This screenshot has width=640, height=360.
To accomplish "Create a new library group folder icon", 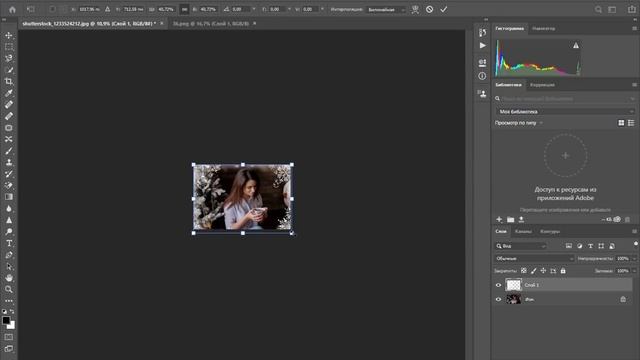I will click(x=510, y=220).
